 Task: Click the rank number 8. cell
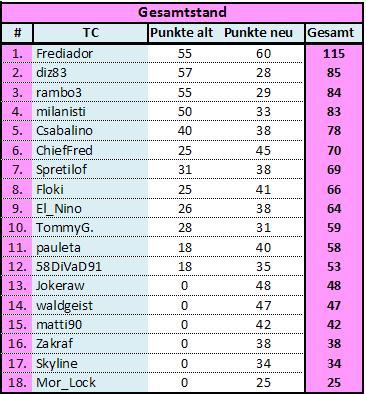point(17,189)
